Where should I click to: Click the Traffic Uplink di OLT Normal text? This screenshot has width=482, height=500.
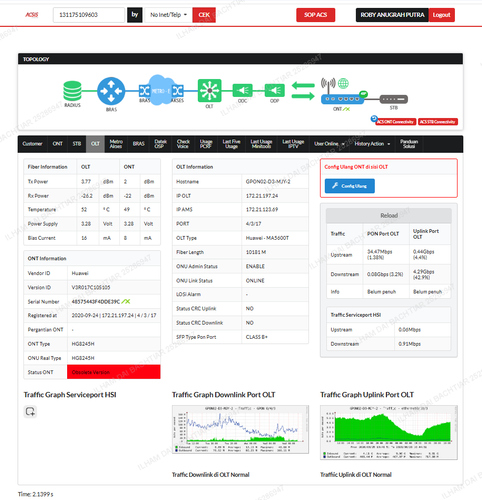tap(356, 475)
